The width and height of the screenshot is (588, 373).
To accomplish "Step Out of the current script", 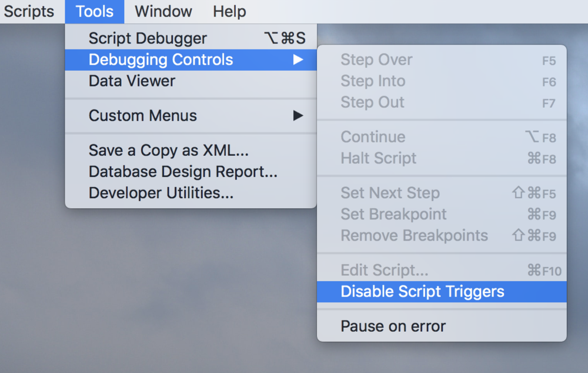I will (x=372, y=102).
